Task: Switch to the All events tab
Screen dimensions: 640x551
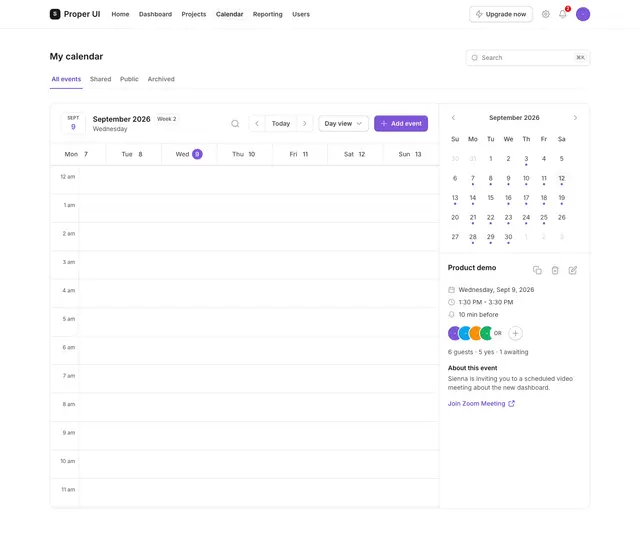Action: click(66, 79)
